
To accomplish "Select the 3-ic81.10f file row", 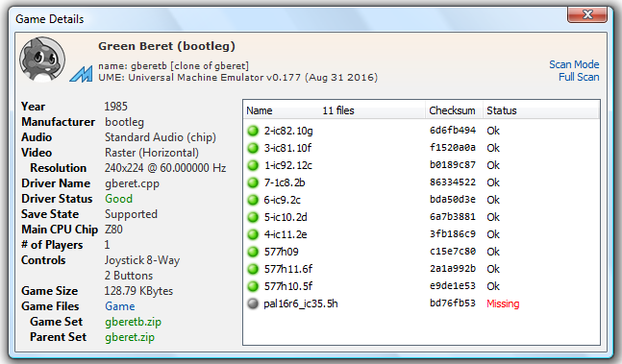I will 421,148.
